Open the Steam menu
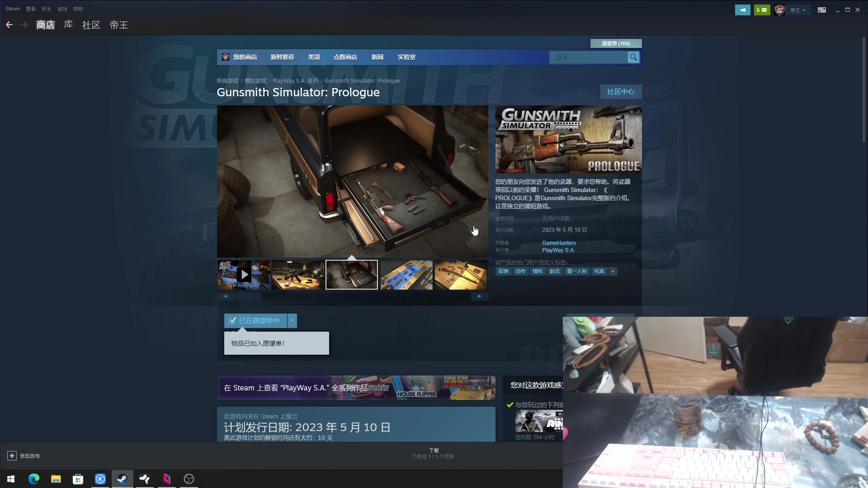 [13, 9]
